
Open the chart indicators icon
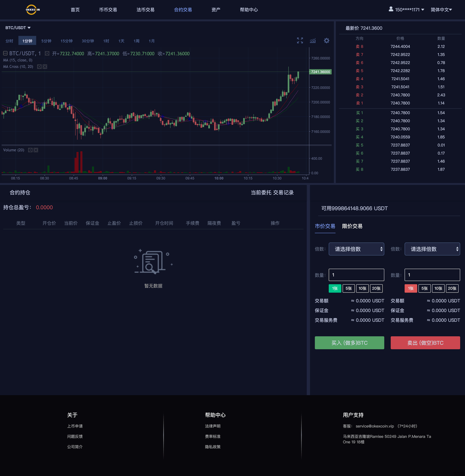(x=313, y=41)
